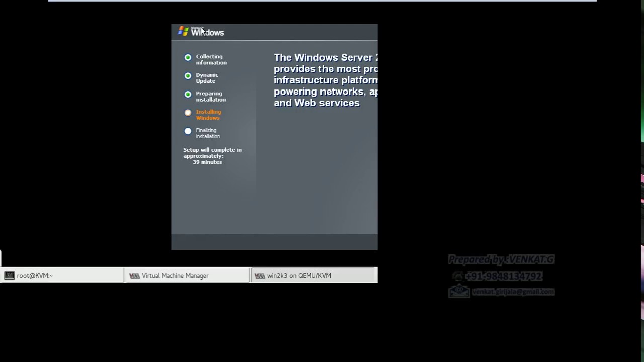Click the "The Windows Server" headline text

(326, 57)
